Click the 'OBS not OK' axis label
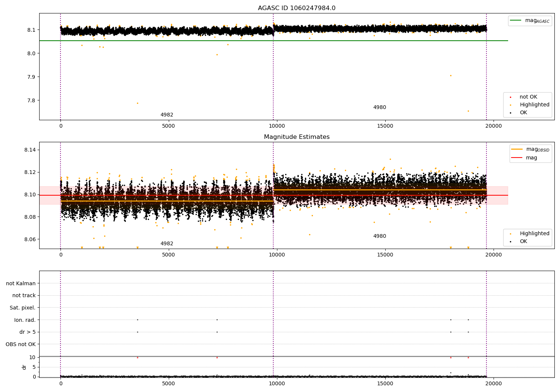The width and height of the screenshot is (560, 392). coord(21,344)
